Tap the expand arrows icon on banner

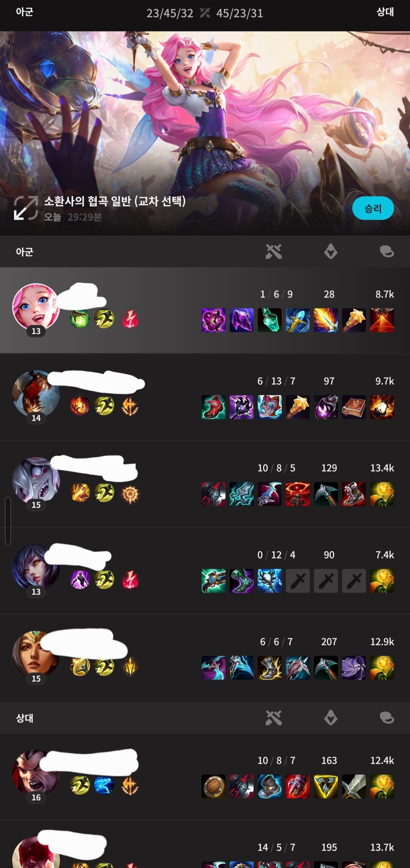pyautogui.click(x=26, y=208)
